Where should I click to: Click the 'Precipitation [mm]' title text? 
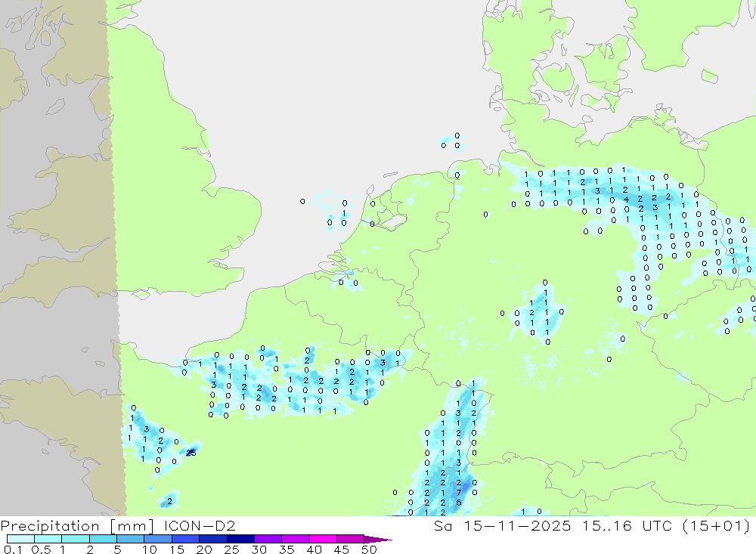point(77,525)
